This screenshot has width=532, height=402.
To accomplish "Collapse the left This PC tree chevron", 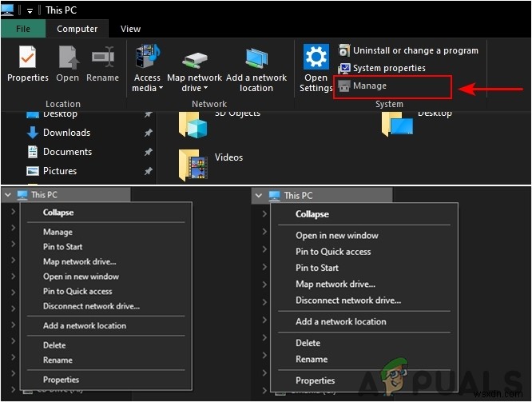I will tap(8, 195).
